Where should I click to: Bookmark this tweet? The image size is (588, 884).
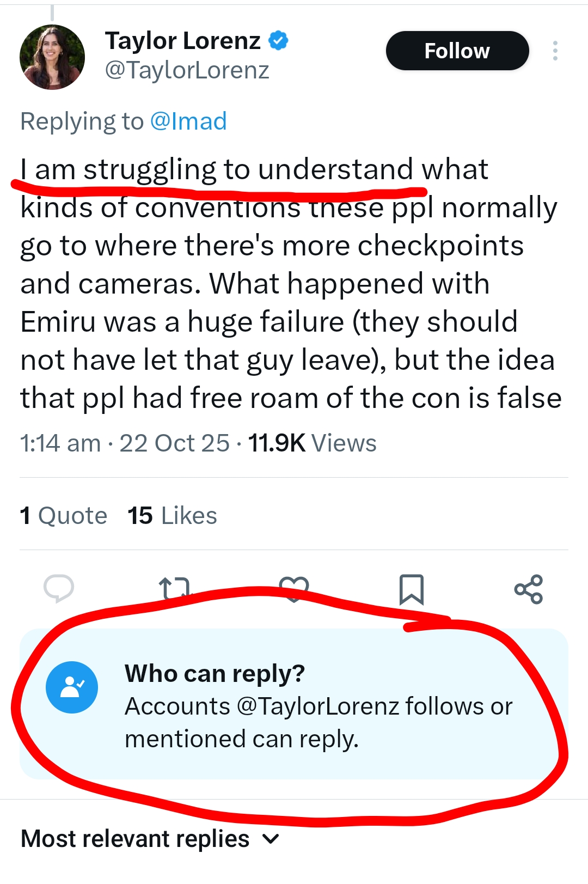[411, 589]
